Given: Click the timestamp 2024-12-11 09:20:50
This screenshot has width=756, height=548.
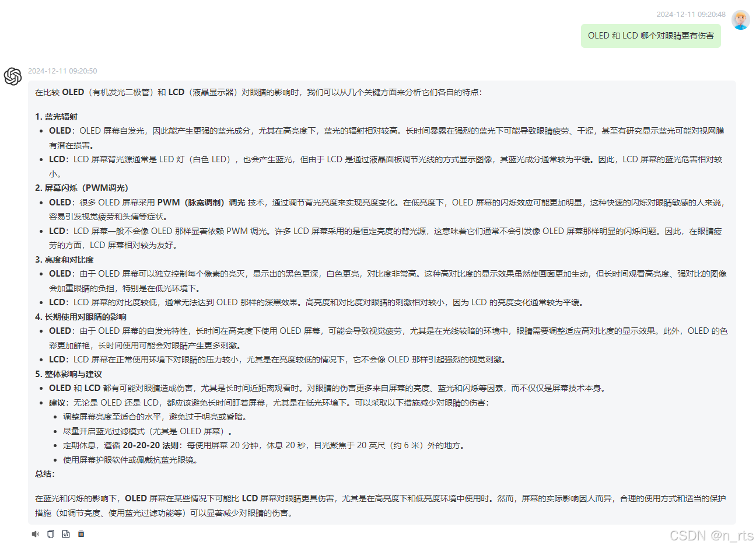Looking at the screenshot, I should tap(62, 71).
